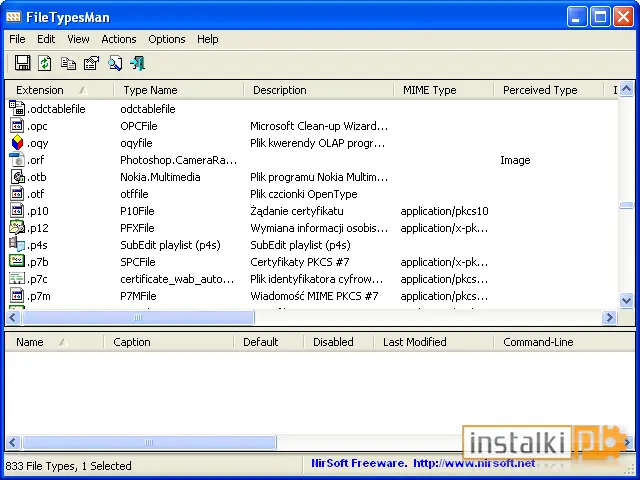
Task: Select the application/pkcs10 MIME type cell
Action: coord(444,211)
